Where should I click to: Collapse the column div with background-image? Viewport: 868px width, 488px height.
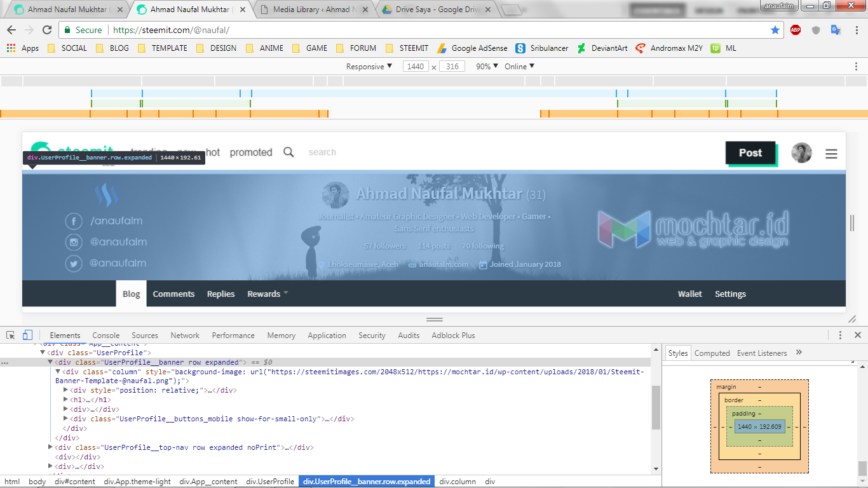point(58,372)
